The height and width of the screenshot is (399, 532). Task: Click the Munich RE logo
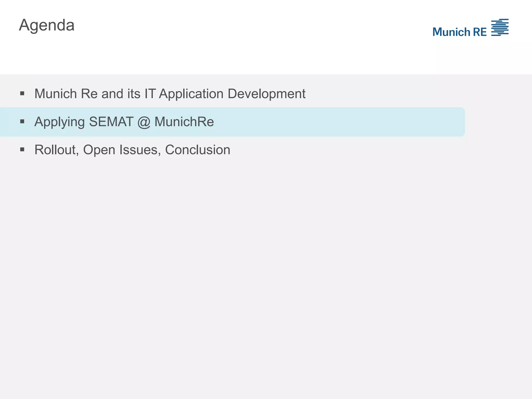(x=470, y=28)
